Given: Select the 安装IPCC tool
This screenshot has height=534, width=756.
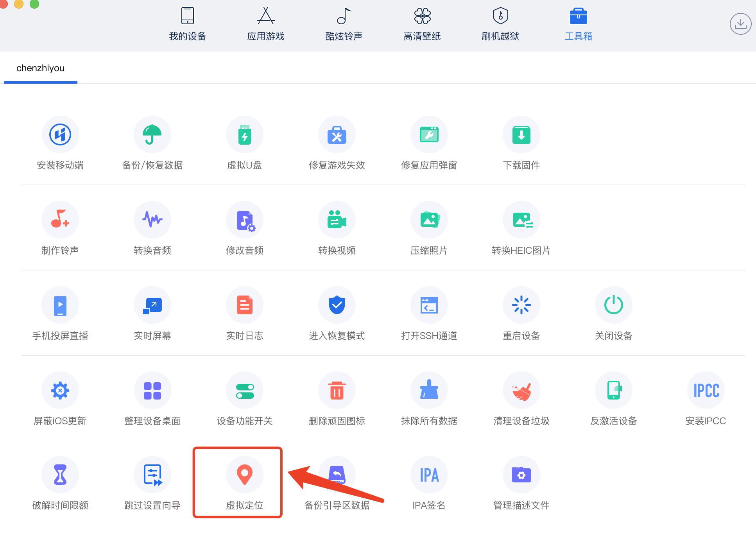Looking at the screenshot, I should coord(706,390).
